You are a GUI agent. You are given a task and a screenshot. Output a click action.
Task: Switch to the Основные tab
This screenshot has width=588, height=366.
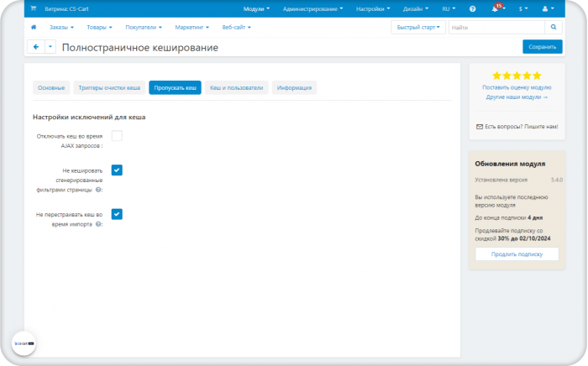(51, 87)
